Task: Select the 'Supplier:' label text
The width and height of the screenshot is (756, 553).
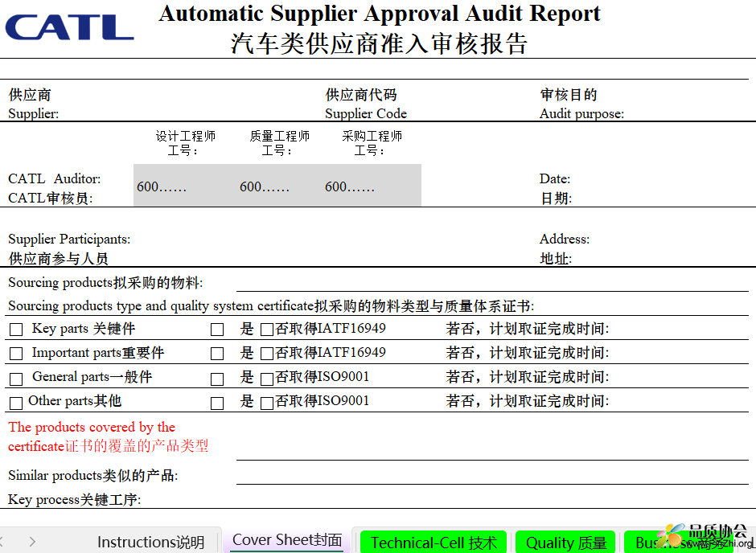Action: click(33, 114)
